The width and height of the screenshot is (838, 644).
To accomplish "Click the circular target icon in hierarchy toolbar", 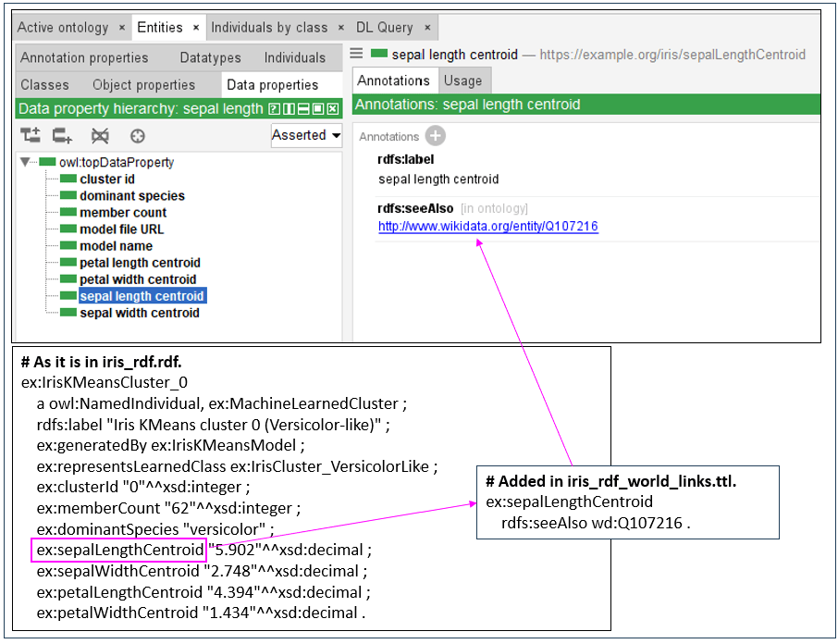I will [x=137, y=136].
